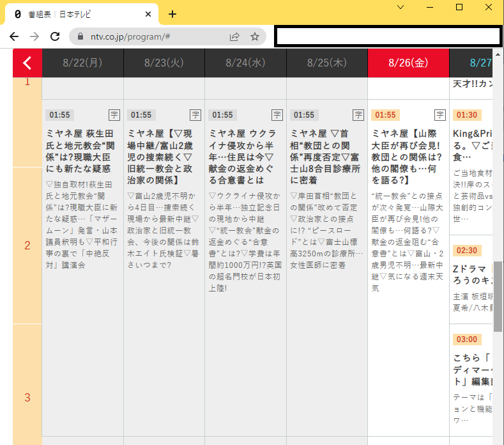Viewport: 504px width, 445px height.
Task: Select the 8/24(水) date tab
Action: 245,63
